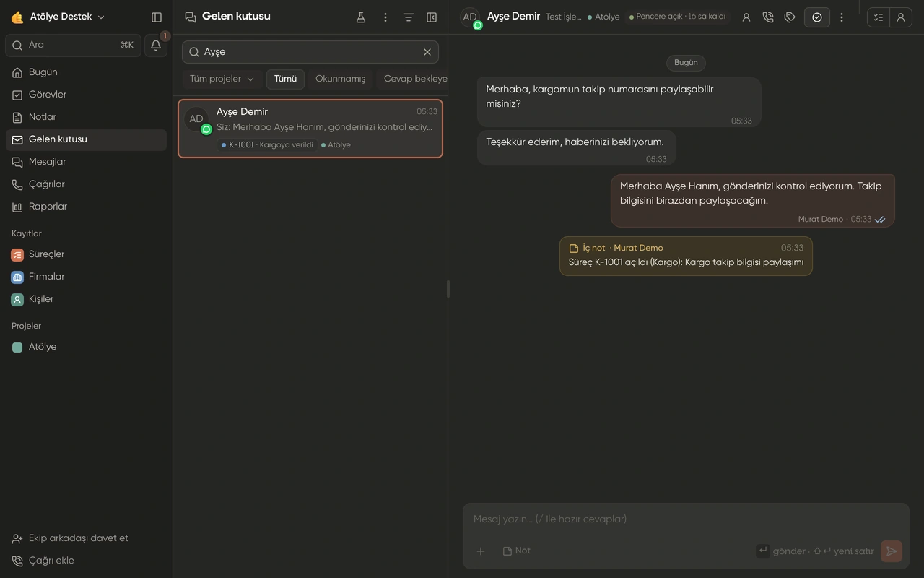Start a call with phone icon
Viewport: 924px width, 578px height.
point(768,17)
